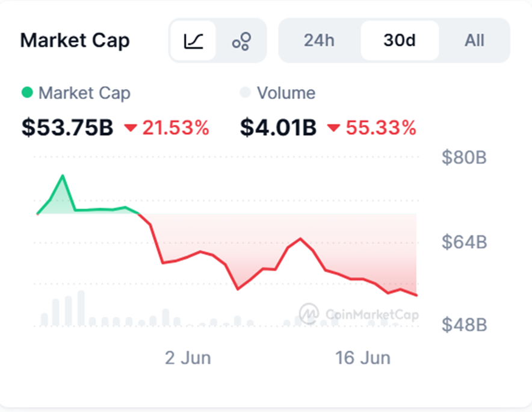The image size is (532, 412).
Task: Click the CoinMarketCap watermark logo icon
Action: [309, 313]
